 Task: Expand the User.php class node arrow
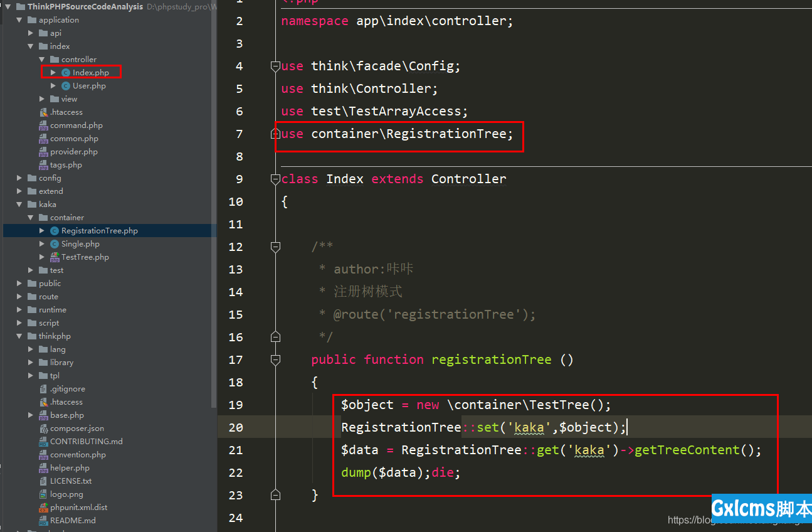click(x=53, y=86)
